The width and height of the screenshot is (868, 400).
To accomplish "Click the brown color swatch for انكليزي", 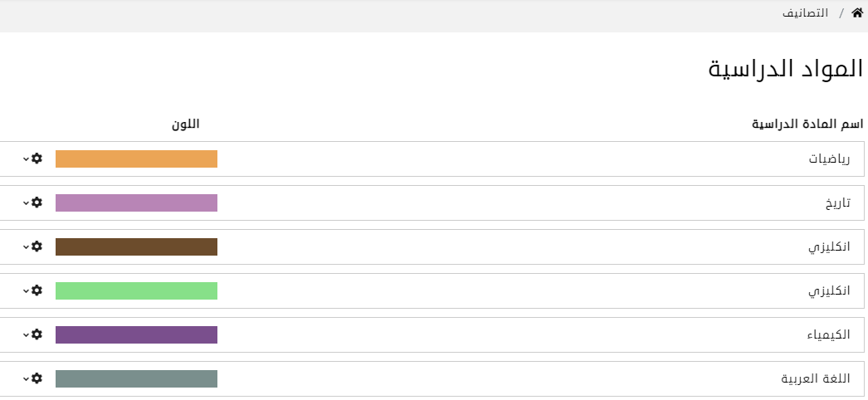I will (136, 247).
